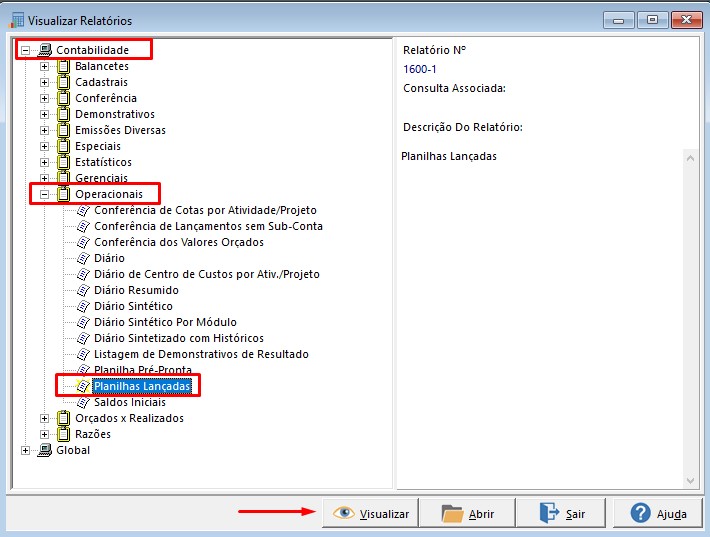
Task: Click the Demonstrativos folder icon
Action: pyautogui.click(x=63, y=114)
